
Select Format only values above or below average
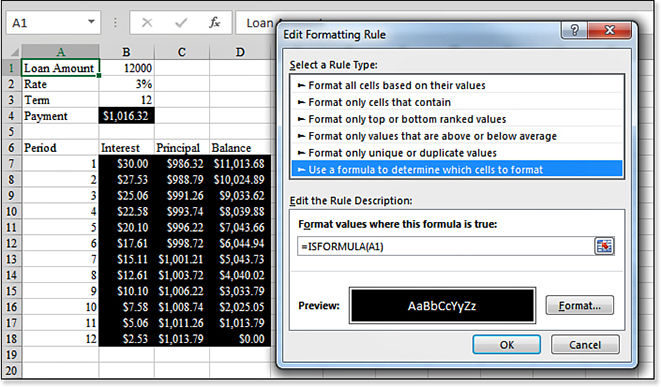point(457,136)
